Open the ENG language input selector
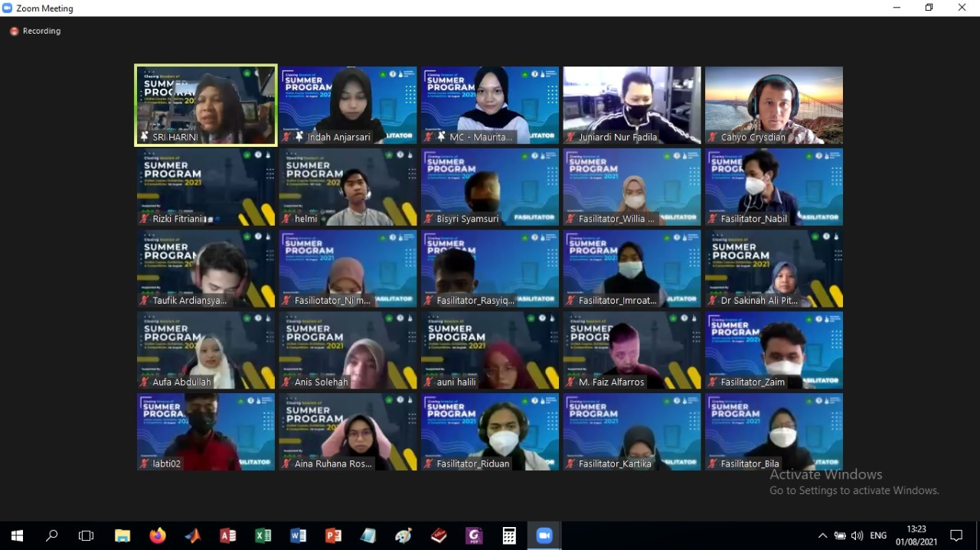This screenshot has width=980, height=550. tap(878, 535)
